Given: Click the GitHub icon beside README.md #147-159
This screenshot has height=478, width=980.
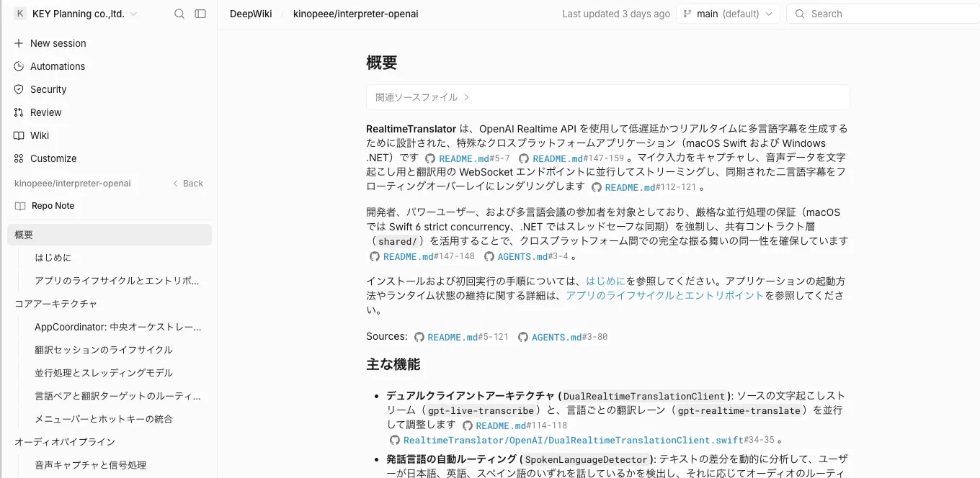Looking at the screenshot, I should point(524,158).
